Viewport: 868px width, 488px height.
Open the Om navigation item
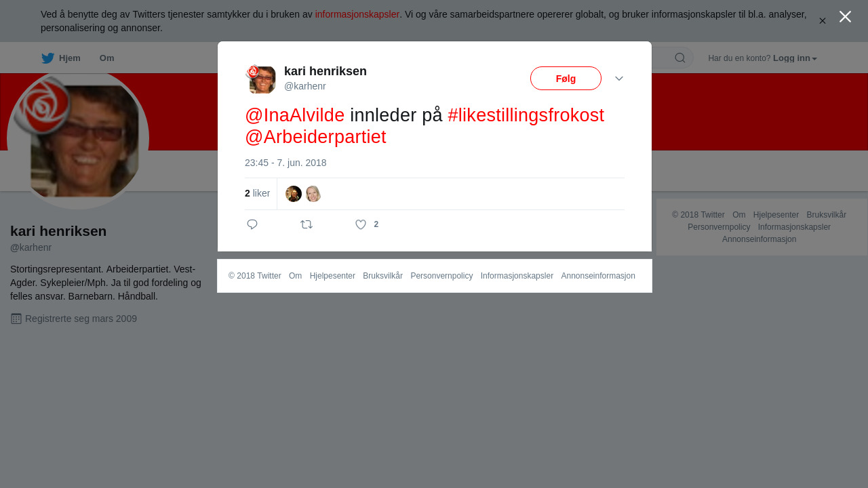[x=106, y=58]
